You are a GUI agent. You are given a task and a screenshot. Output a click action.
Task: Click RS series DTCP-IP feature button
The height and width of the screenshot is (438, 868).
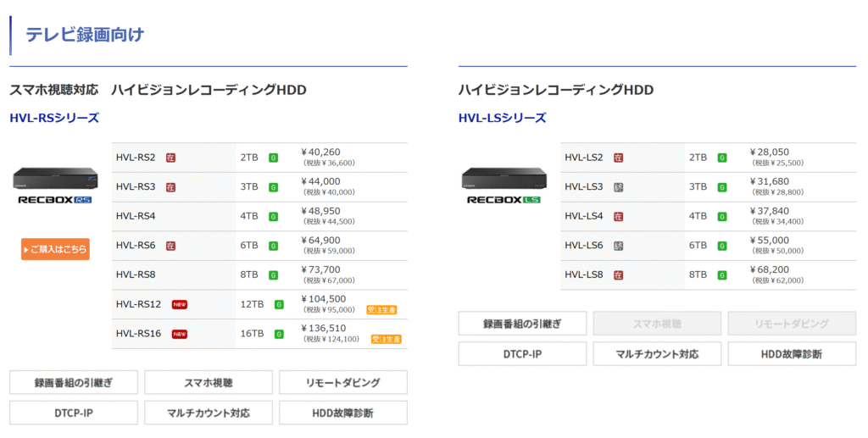74,413
